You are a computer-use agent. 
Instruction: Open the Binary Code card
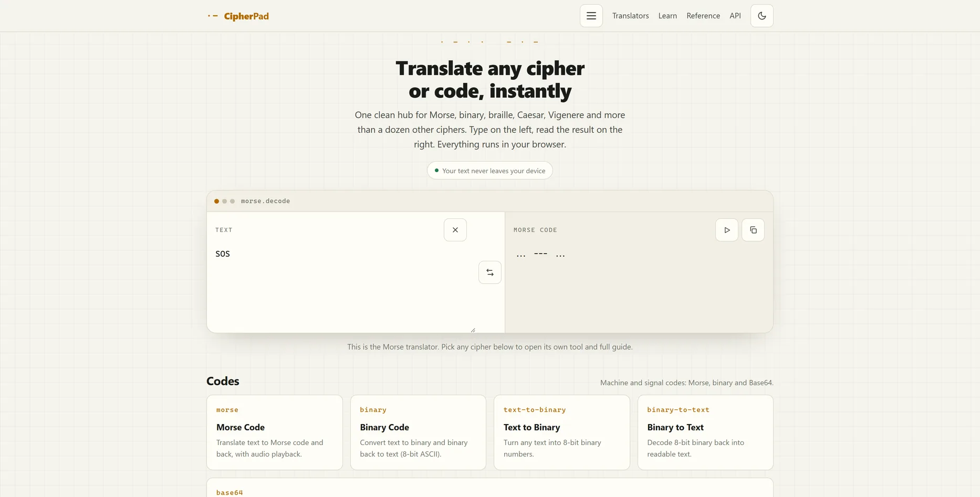point(418,432)
